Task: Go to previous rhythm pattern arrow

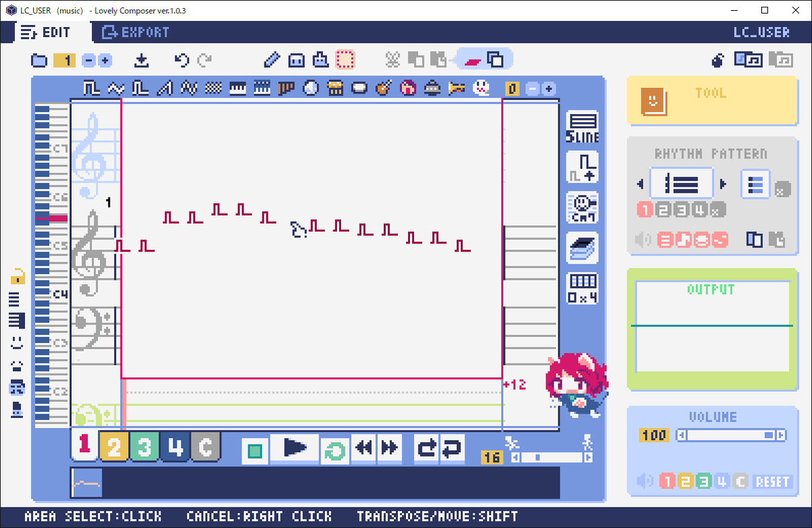Action: pyautogui.click(x=640, y=184)
